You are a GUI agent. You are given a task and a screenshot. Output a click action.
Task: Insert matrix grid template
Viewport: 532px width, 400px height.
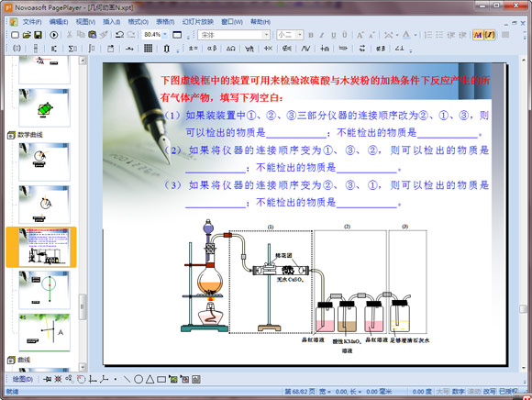148,49
